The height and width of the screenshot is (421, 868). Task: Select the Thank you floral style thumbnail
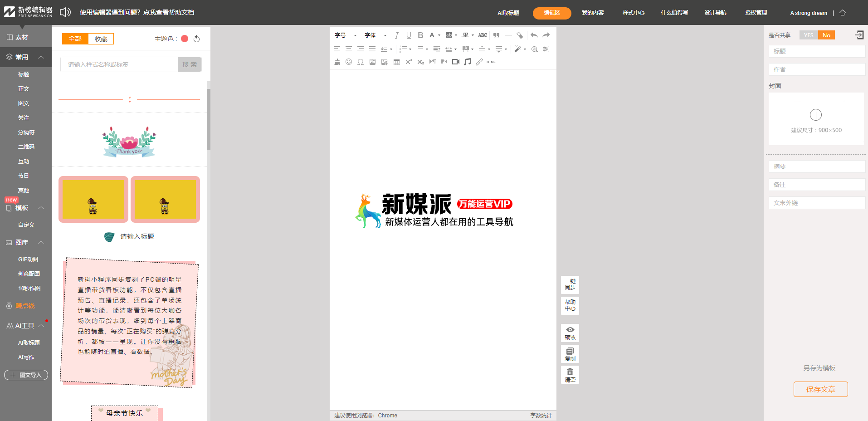(129, 142)
